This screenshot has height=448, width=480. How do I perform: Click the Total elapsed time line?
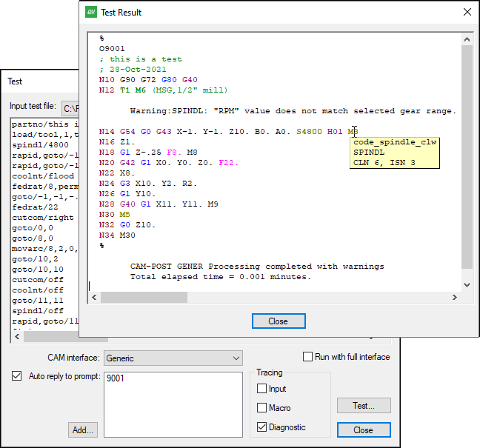tap(221, 277)
